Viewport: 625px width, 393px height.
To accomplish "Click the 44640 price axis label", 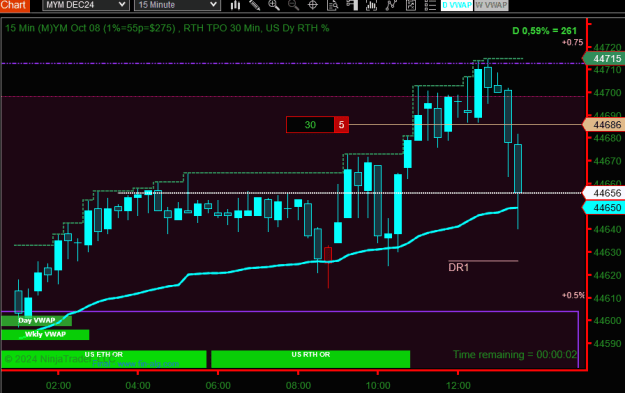I will 607,230.
